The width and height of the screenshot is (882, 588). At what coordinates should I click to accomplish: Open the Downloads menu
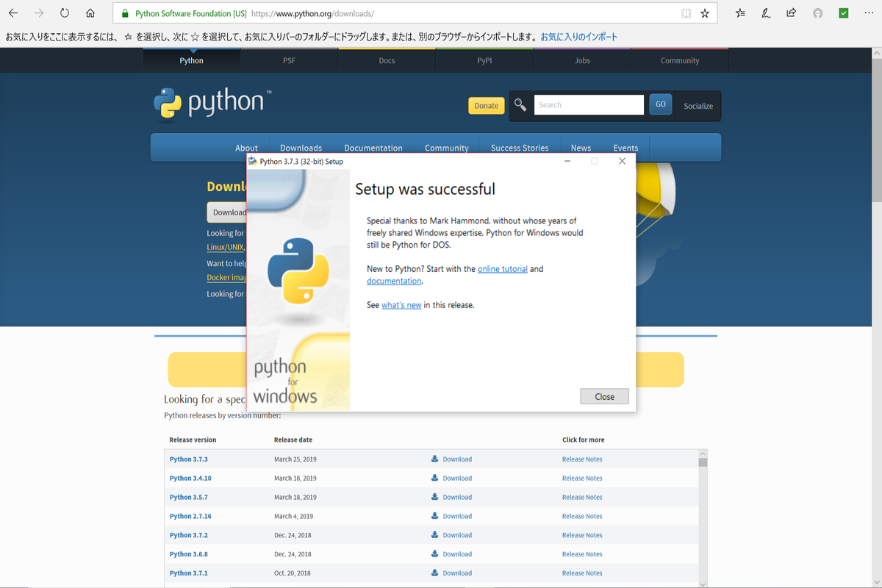301,148
